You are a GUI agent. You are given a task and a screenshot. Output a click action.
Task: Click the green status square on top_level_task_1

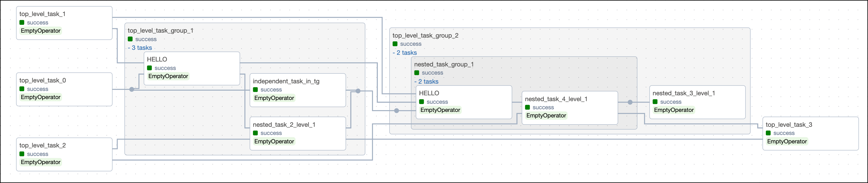click(x=22, y=23)
